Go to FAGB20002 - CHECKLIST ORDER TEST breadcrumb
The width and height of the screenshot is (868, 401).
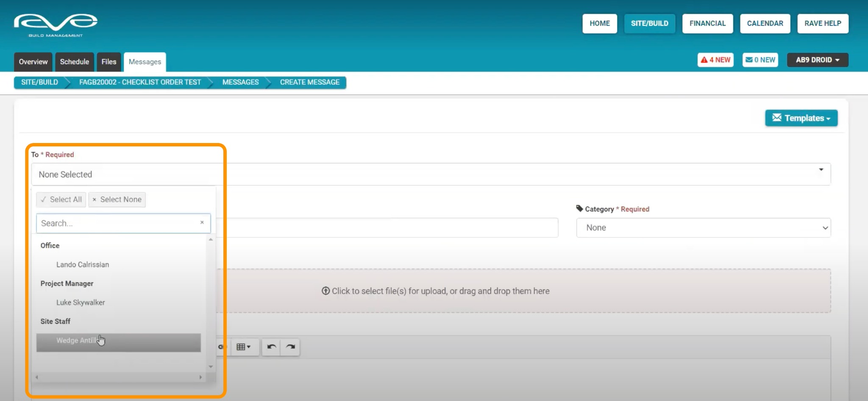click(140, 82)
